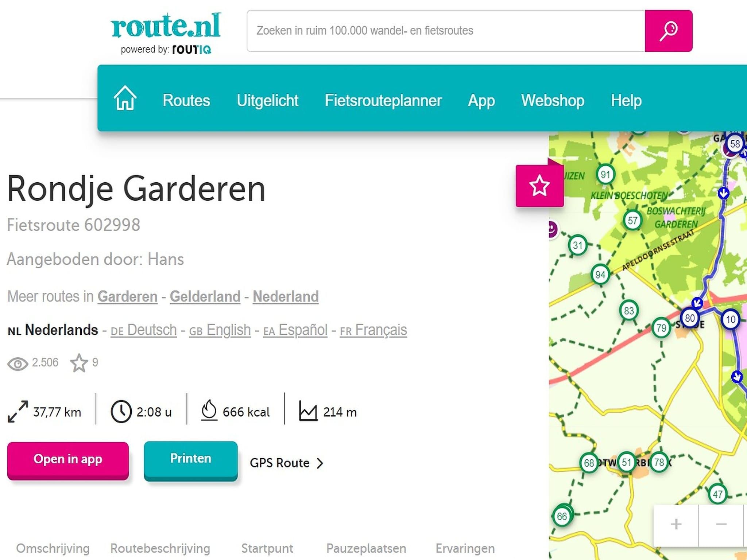Open the Routes menu item
Viewport: 747px width, 560px height.
[x=186, y=100]
